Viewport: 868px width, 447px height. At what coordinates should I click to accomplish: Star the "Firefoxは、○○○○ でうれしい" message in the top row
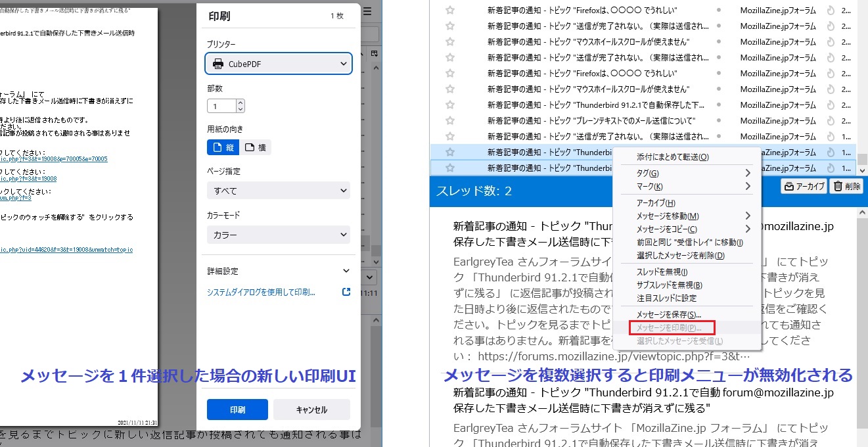point(450,11)
